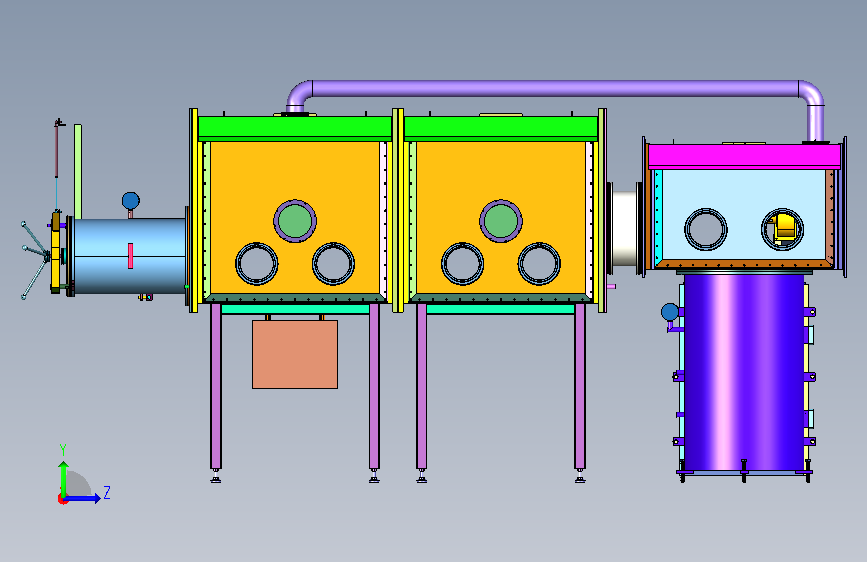Pick the empty left glove port on the small chamber

706,229
